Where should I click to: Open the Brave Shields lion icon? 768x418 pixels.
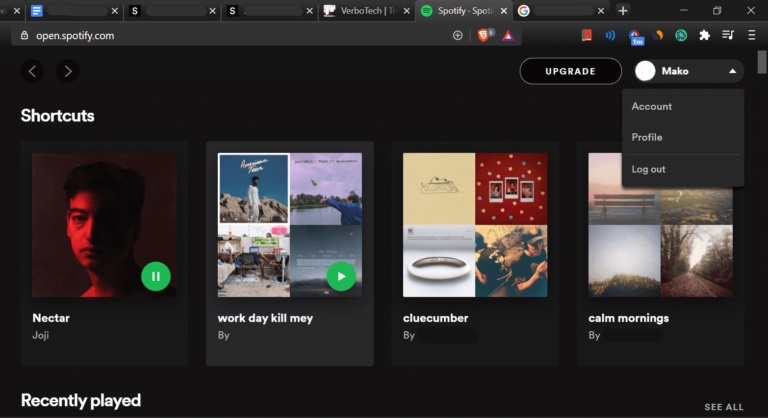point(483,35)
